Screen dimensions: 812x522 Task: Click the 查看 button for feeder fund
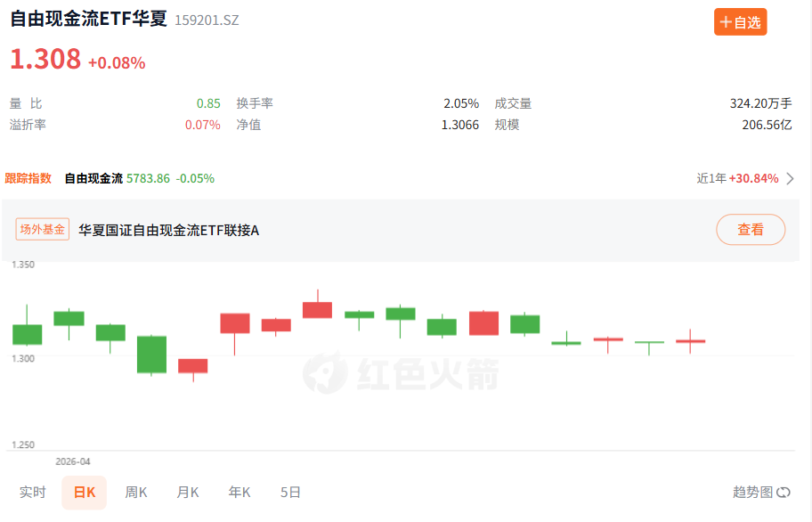[751, 230]
